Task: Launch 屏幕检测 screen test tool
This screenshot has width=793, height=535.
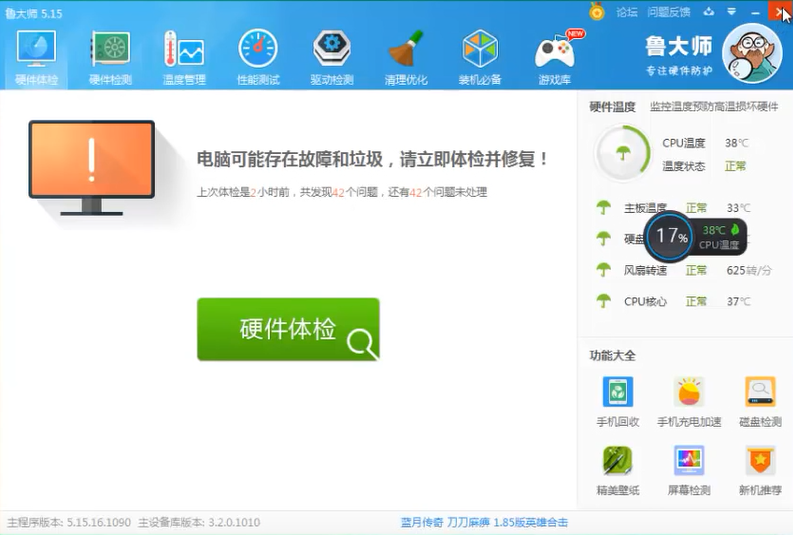Action: (688, 470)
